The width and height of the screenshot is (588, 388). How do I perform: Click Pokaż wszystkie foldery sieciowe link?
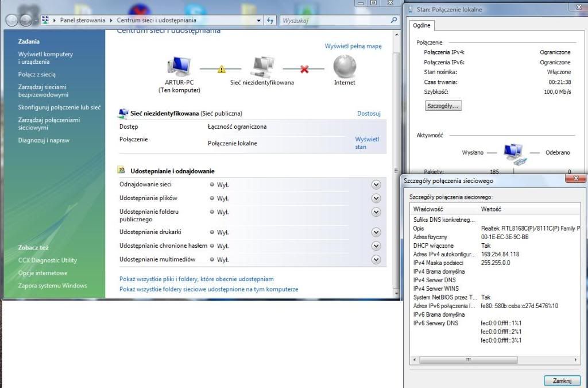click(209, 289)
